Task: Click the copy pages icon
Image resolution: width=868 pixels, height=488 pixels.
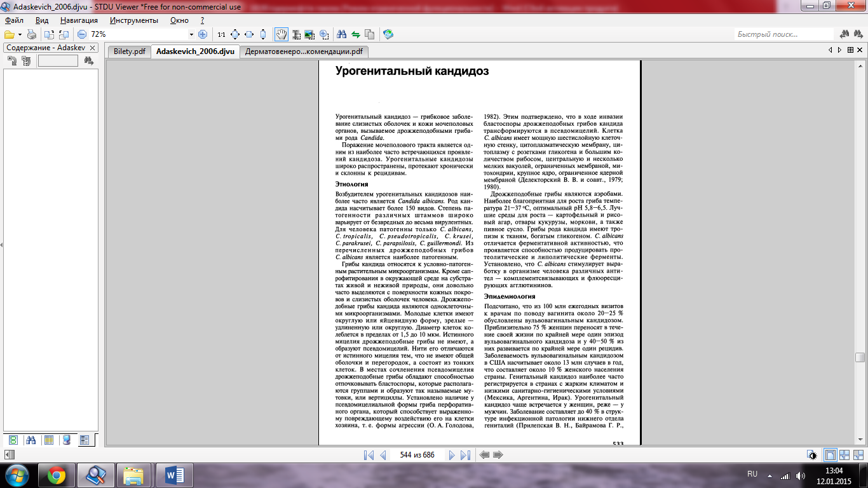Action: tap(370, 34)
